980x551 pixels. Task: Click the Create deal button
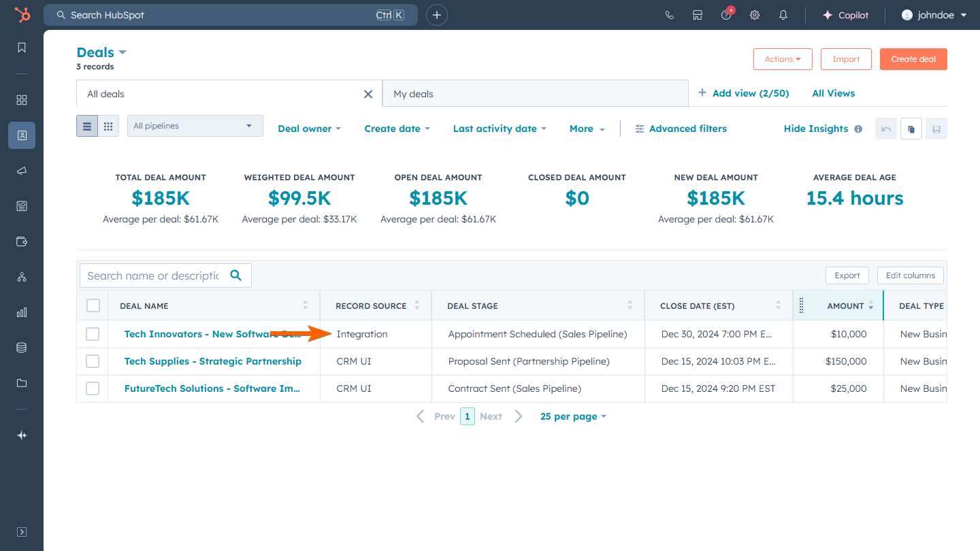pos(913,59)
